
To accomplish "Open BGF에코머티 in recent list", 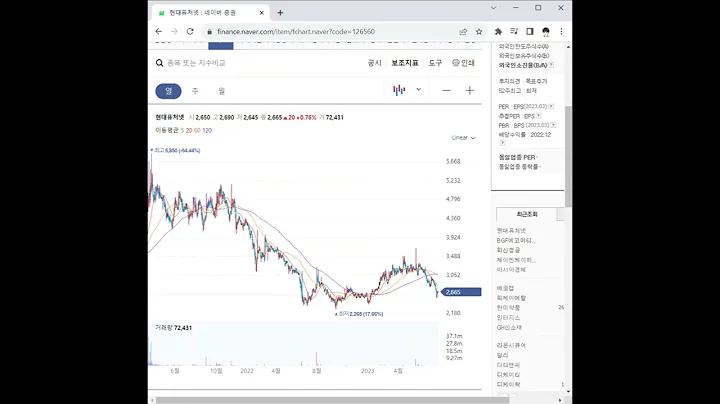I will [516, 241].
